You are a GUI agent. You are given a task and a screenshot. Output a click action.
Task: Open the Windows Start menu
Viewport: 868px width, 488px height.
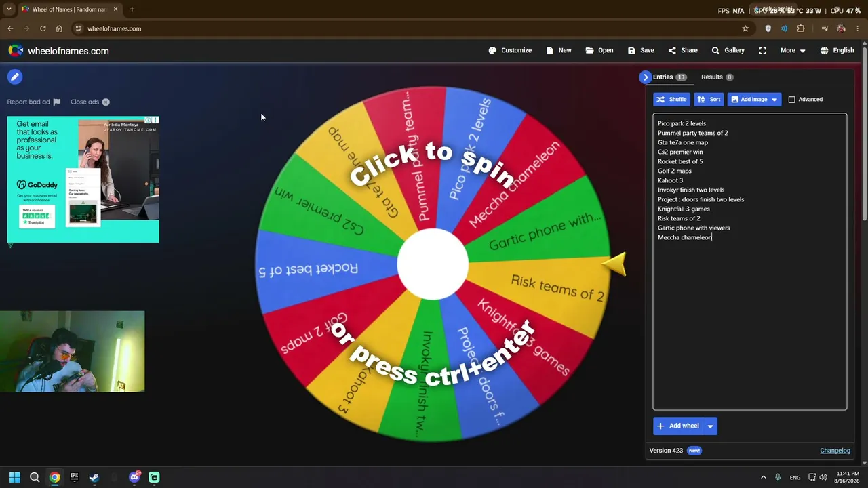pyautogui.click(x=14, y=477)
